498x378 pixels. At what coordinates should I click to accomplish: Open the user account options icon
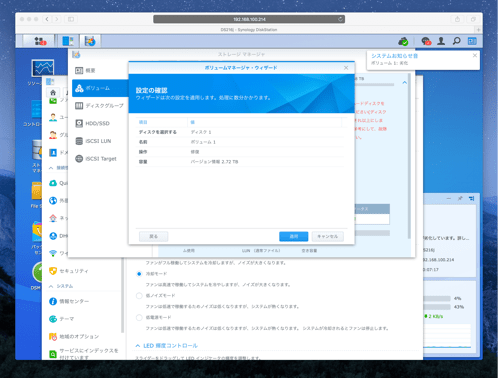click(441, 41)
